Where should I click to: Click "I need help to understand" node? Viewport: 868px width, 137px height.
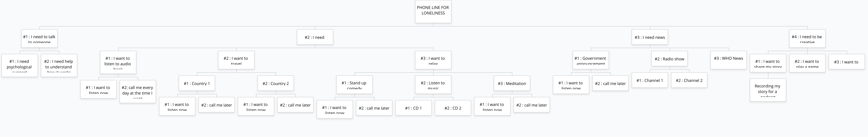click(59, 65)
